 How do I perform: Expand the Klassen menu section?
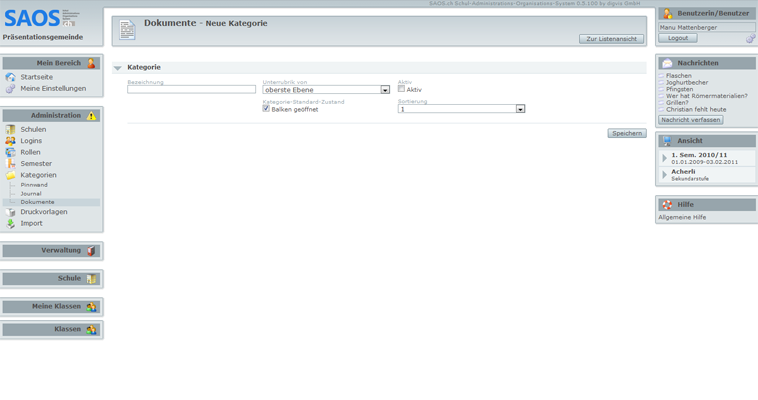[52, 329]
